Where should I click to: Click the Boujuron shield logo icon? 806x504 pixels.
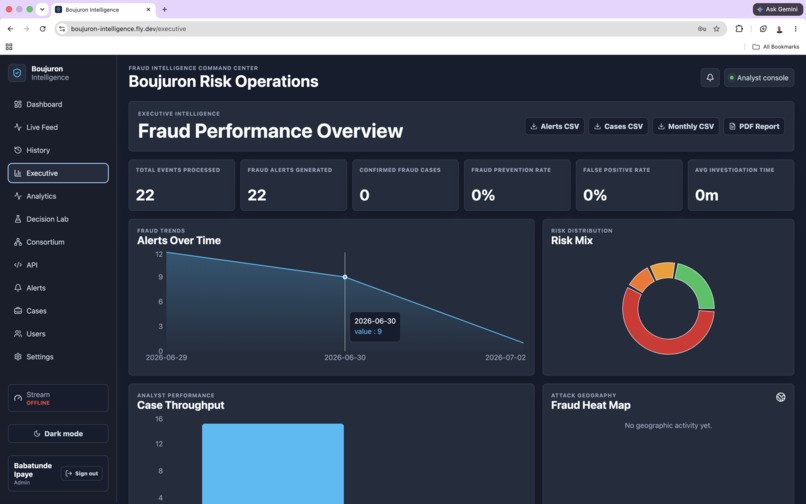[17, 73]
